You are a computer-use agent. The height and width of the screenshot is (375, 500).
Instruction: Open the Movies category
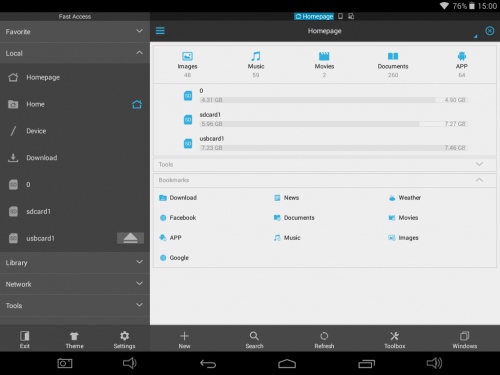pos(324,65)
